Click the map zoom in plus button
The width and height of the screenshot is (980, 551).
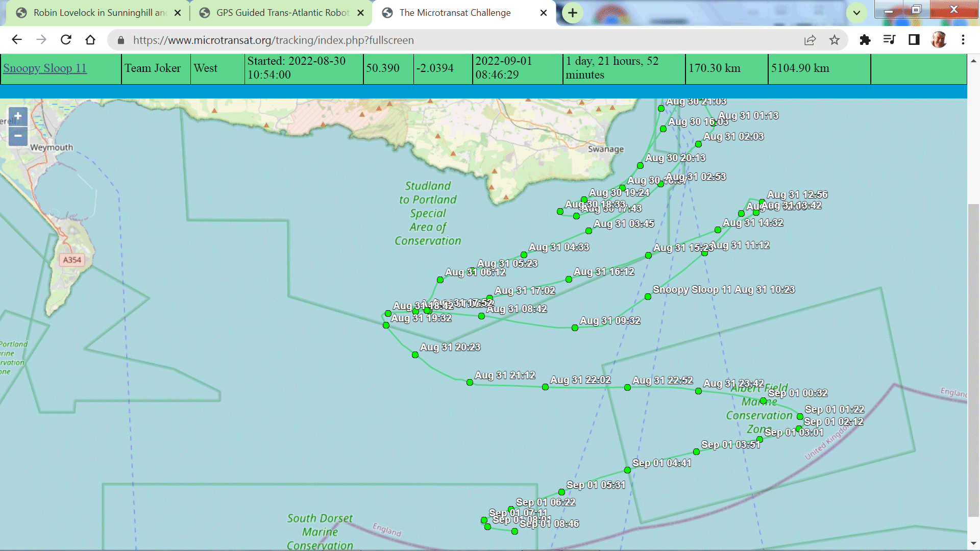point(18,116)
